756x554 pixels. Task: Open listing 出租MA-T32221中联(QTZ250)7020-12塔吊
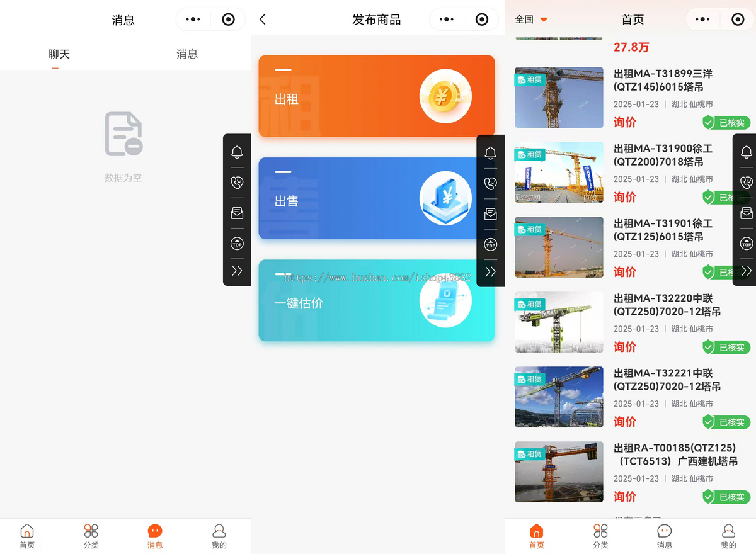667,380
